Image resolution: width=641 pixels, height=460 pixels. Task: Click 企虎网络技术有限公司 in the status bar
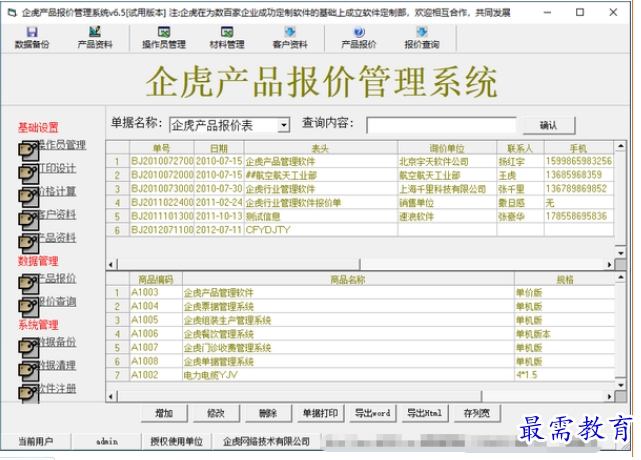(x=266, y=442)
